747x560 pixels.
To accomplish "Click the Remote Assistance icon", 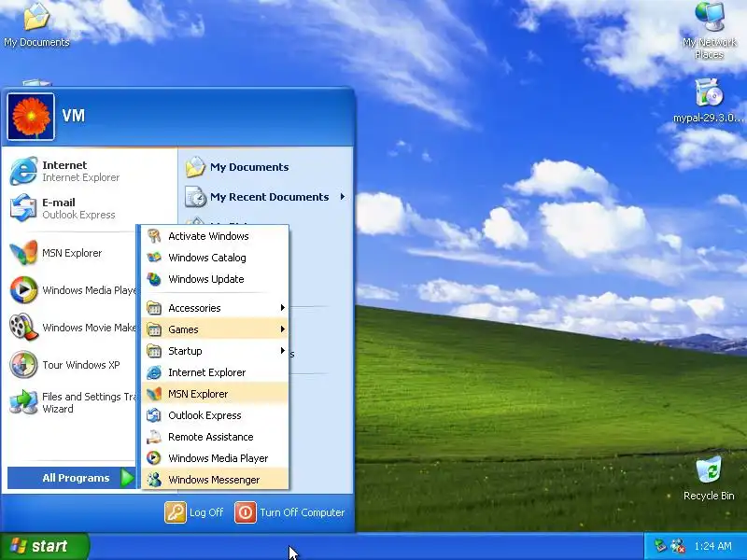I will pos(154,437).
